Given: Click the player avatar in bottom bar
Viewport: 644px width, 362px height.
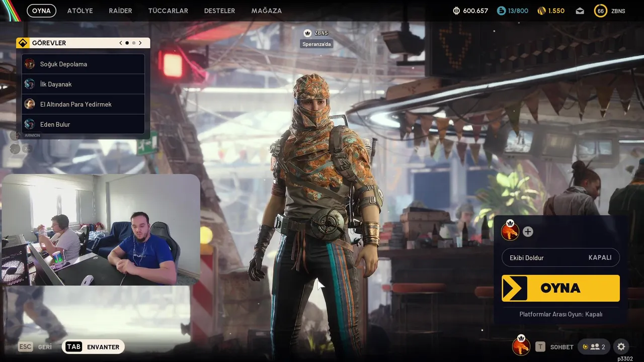Looking at the screenshot, I should click(521, 346).
